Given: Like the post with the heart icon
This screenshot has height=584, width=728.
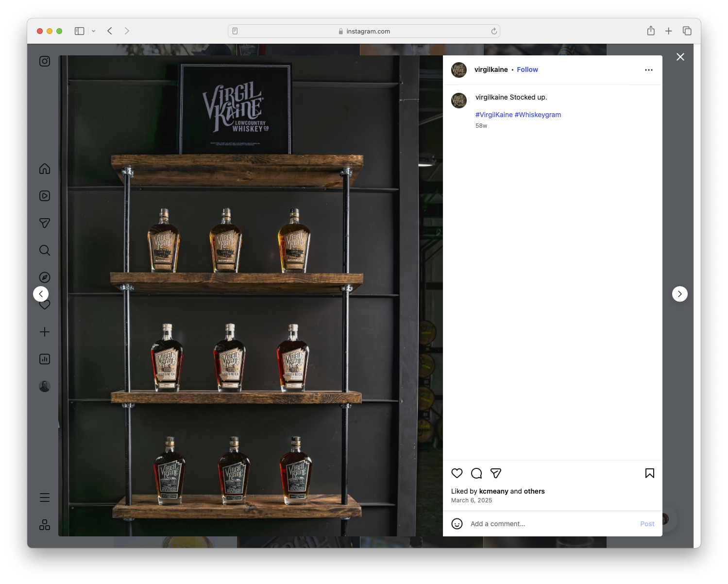Looking at the screenshot, I should pos(457,473).
